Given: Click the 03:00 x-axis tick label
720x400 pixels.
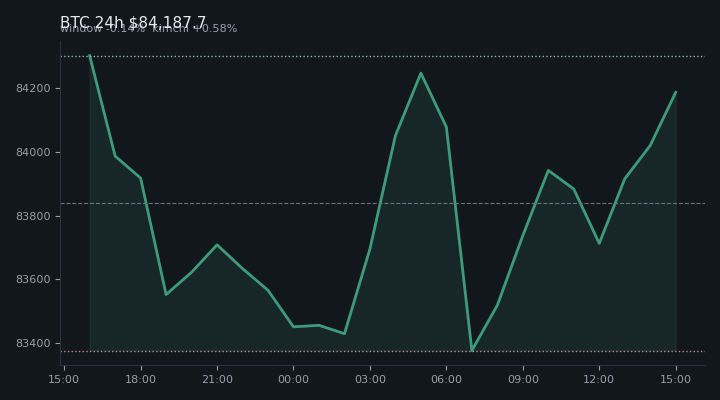Looking at the screenshot, I should pos(370,379).
